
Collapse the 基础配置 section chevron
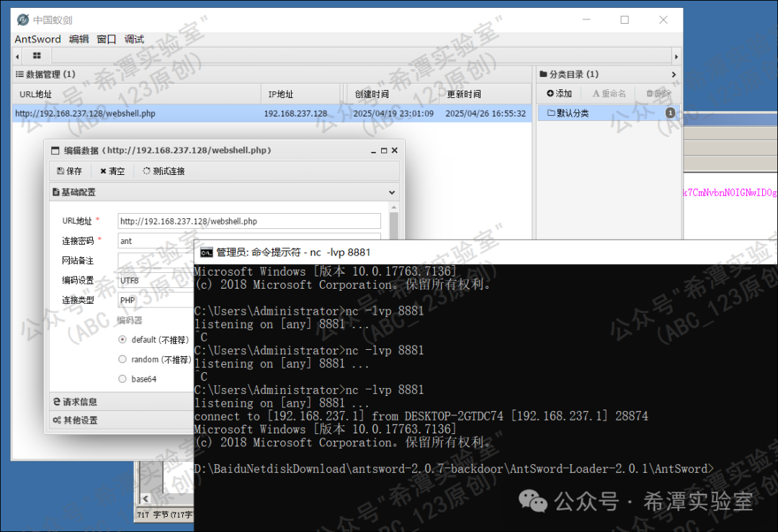[392, 192]
